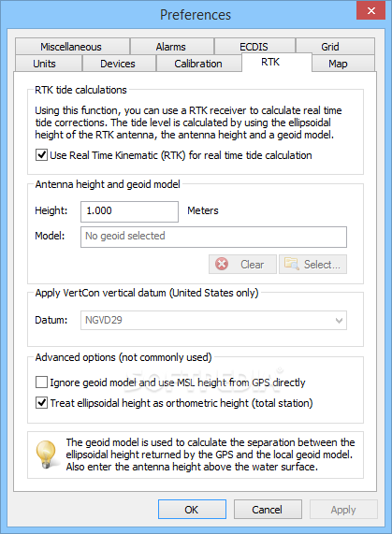
Task: Click the geoid Model text field
Action: pyautogui.click(x=213, y=237)
